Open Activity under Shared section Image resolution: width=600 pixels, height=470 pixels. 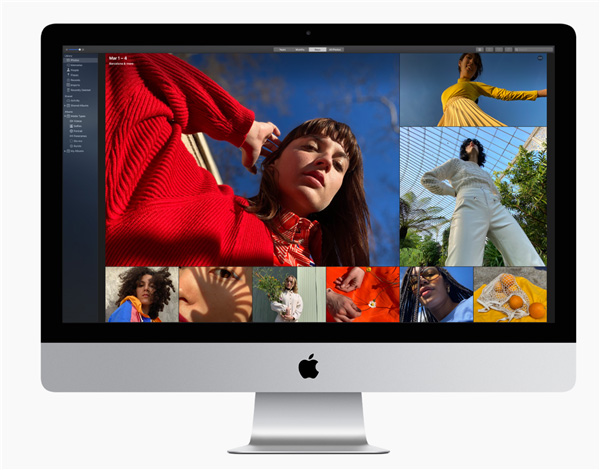pos(77,101)
